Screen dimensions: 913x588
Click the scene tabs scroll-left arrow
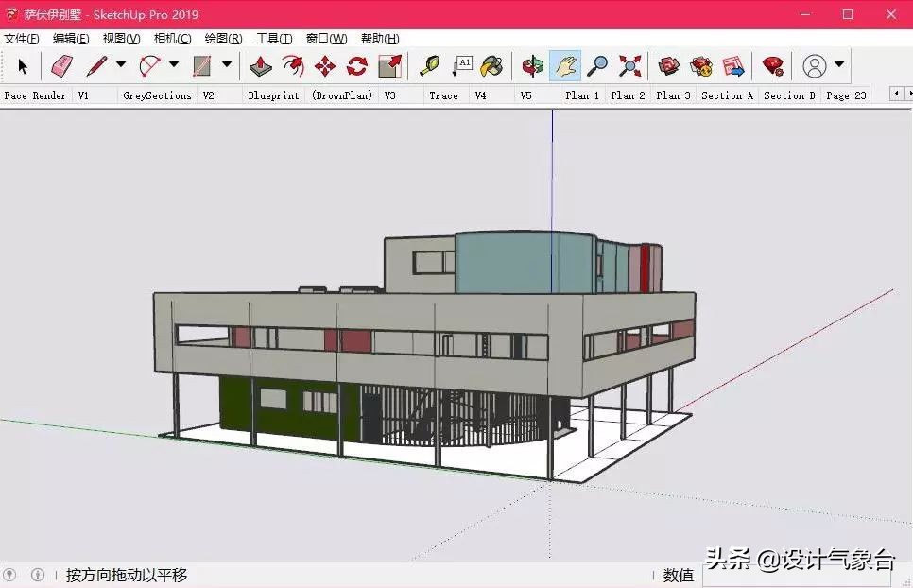[897, 94]
